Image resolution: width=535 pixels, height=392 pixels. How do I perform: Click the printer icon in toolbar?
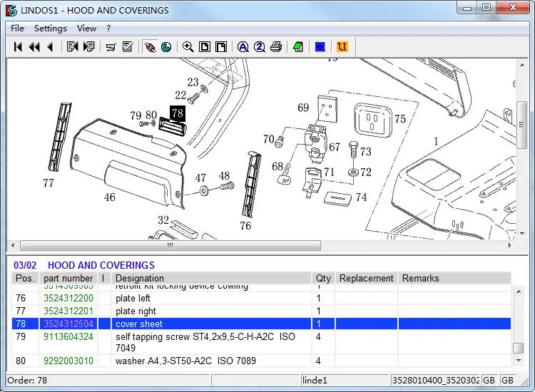tap(276, 47)
